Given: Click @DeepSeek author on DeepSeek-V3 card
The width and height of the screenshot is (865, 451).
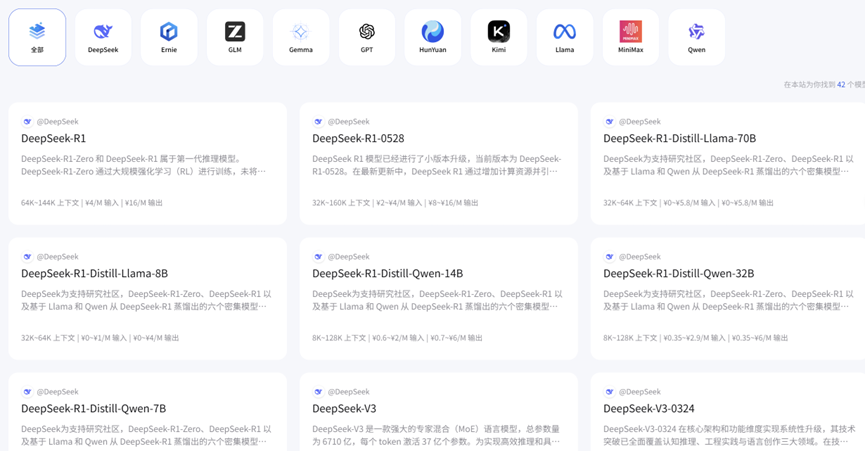Looking at the screenshot, I should pos(349,391).
